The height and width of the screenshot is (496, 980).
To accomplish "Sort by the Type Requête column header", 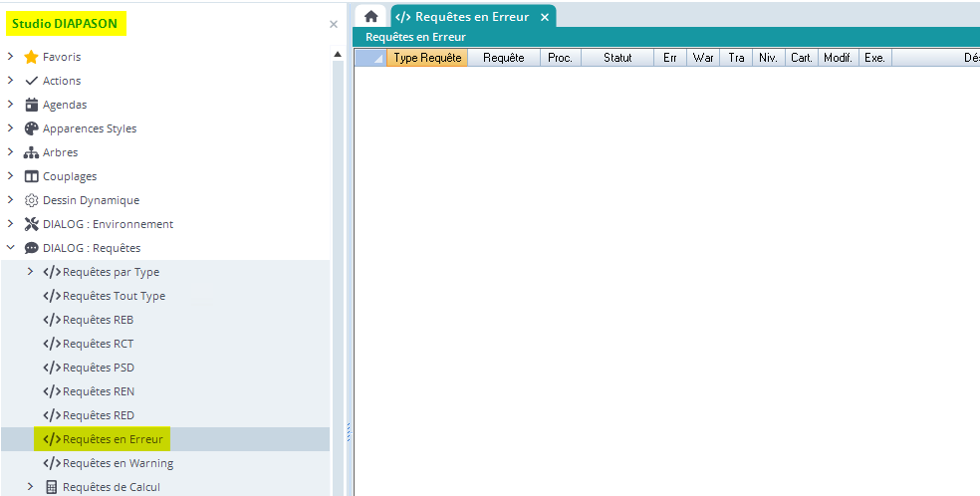I will pyautogui.click(x=427, y=58).
